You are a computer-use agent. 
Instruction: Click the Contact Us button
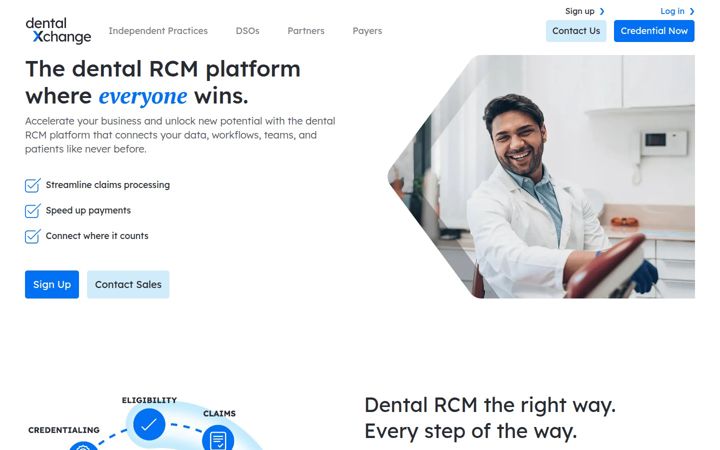coord(576,31)
